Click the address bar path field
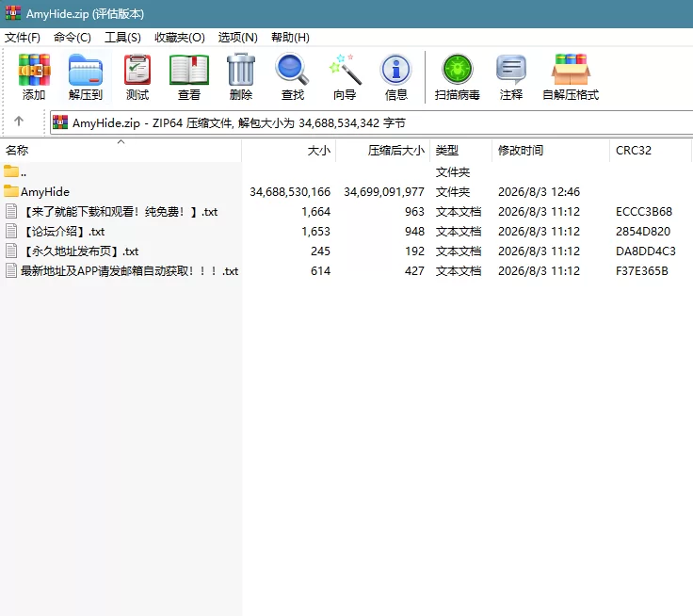Image resolution: width=693 pixels, height=616 pixels. coord(371,122)
